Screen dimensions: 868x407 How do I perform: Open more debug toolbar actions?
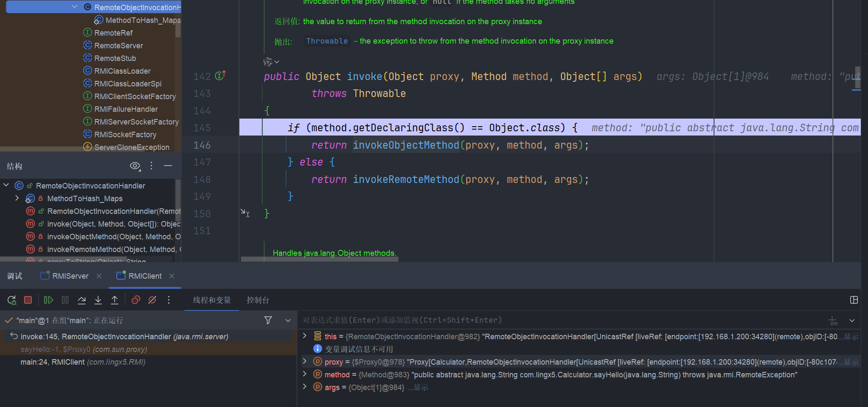pyautogui.click(x=169, y=300)
